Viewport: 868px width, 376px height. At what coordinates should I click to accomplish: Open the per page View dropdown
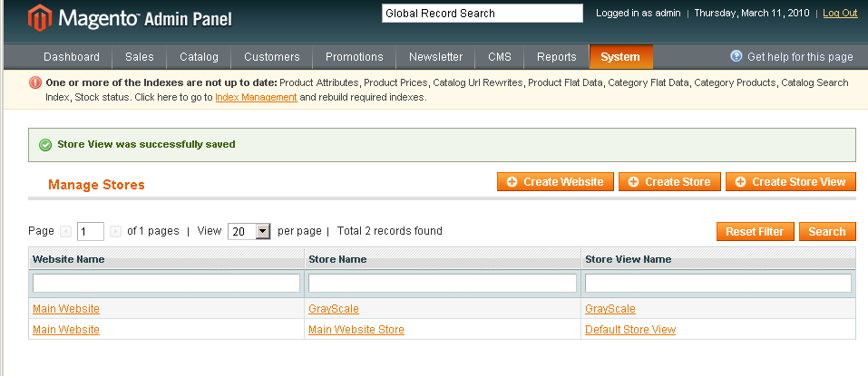pos(249,231)
